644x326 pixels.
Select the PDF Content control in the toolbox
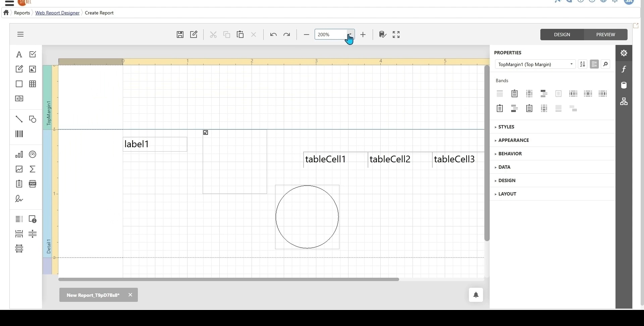coord(33,184)
